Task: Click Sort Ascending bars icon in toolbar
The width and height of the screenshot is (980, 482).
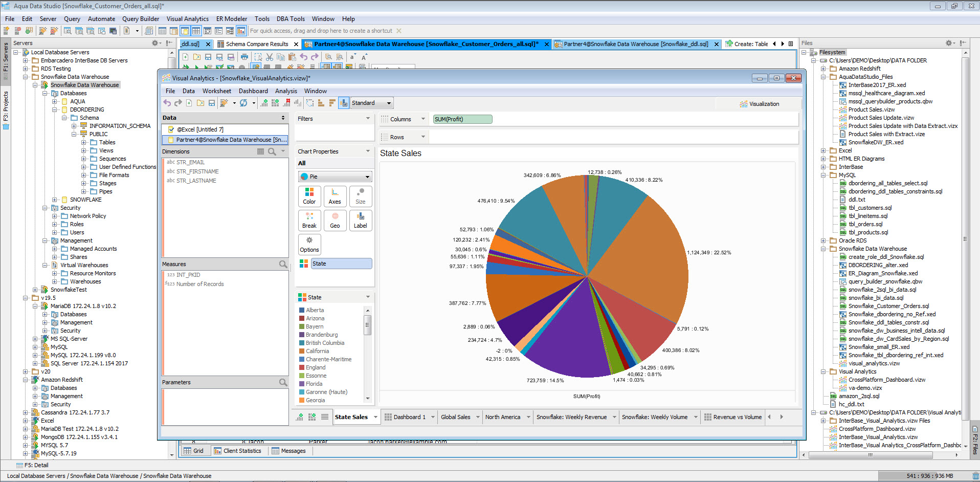Action: coord(321,103)
